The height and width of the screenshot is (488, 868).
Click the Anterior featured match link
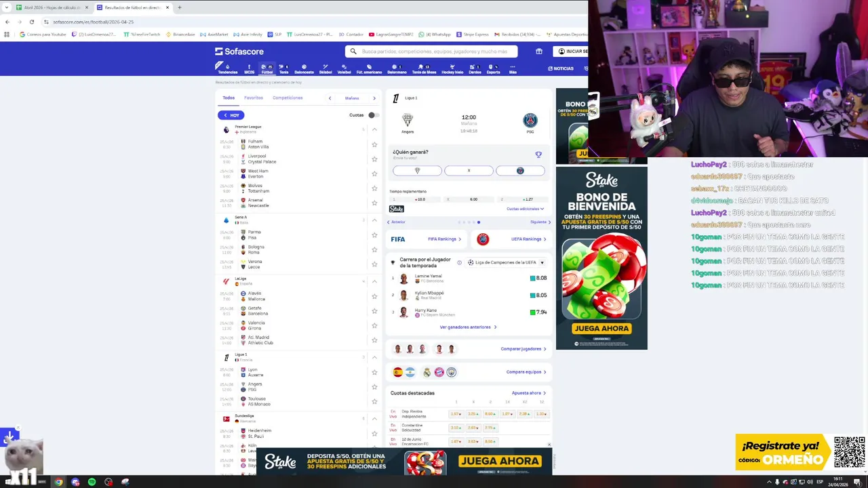pos(396,222)
